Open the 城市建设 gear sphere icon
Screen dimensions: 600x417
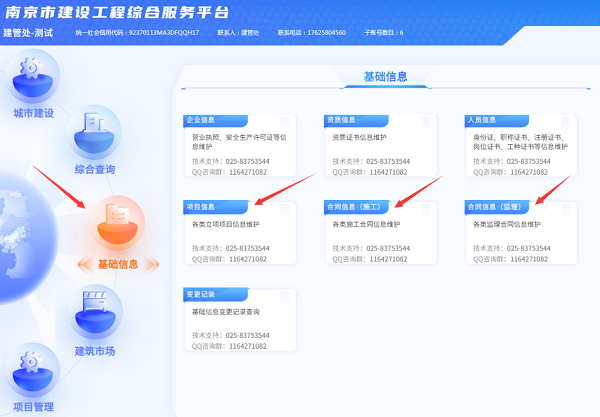[32, 74]
